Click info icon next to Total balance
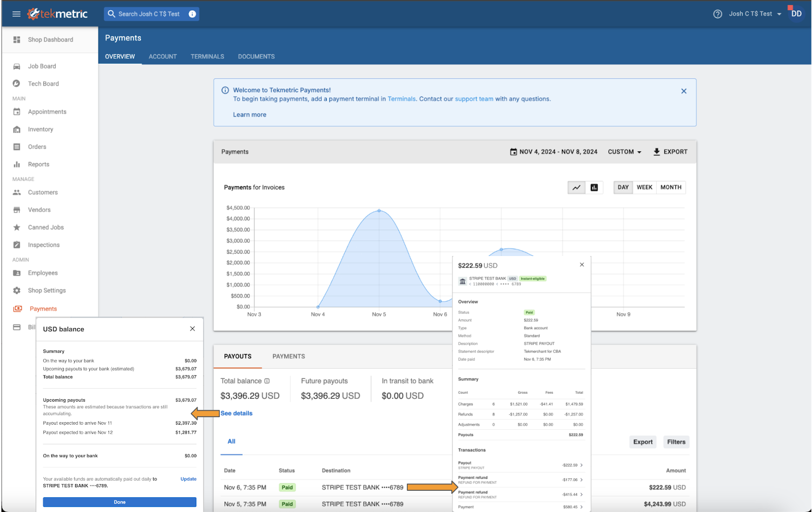812x512 pixels. [267, 381]
